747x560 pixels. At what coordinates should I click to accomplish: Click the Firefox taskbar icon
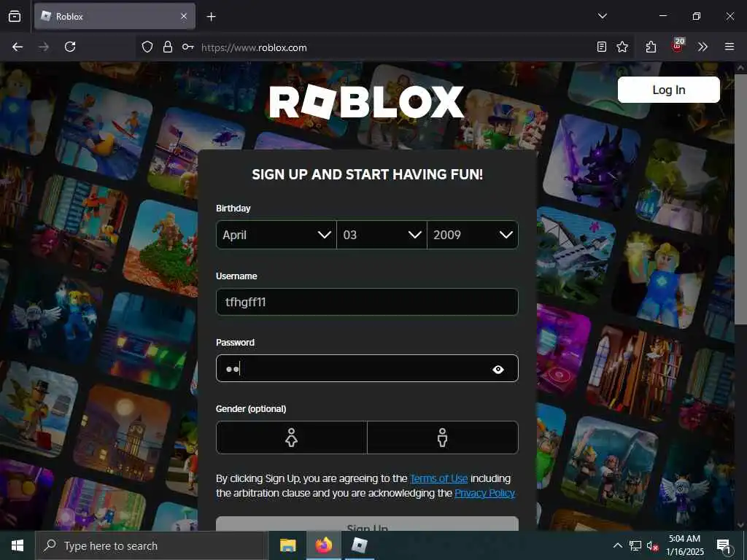323,545
